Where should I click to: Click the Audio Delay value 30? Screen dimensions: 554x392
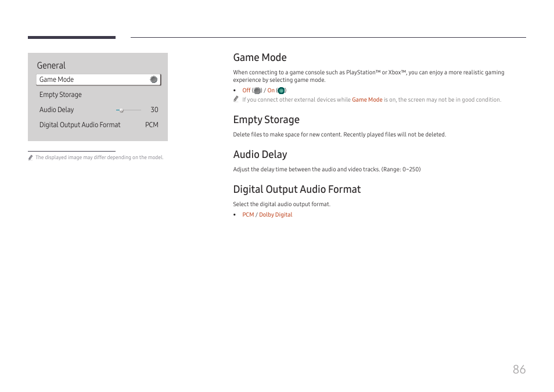pyautogui.click(x=154, y=110)
